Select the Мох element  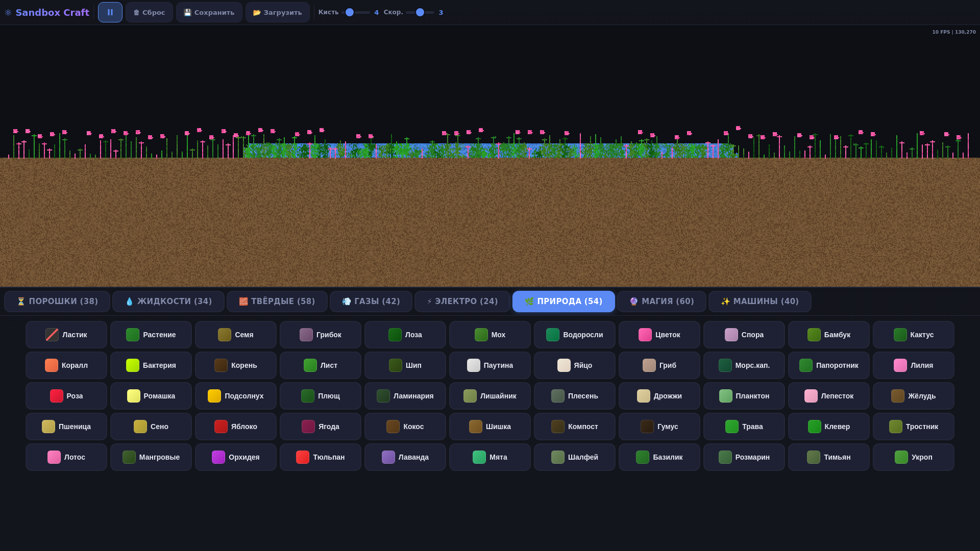coord(490,335)
